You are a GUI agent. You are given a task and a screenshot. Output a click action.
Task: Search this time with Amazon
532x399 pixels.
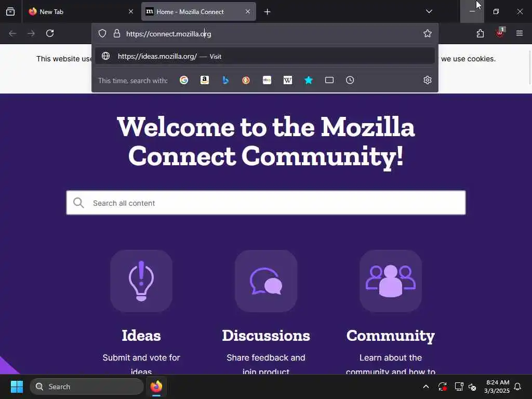click(205, 80)
